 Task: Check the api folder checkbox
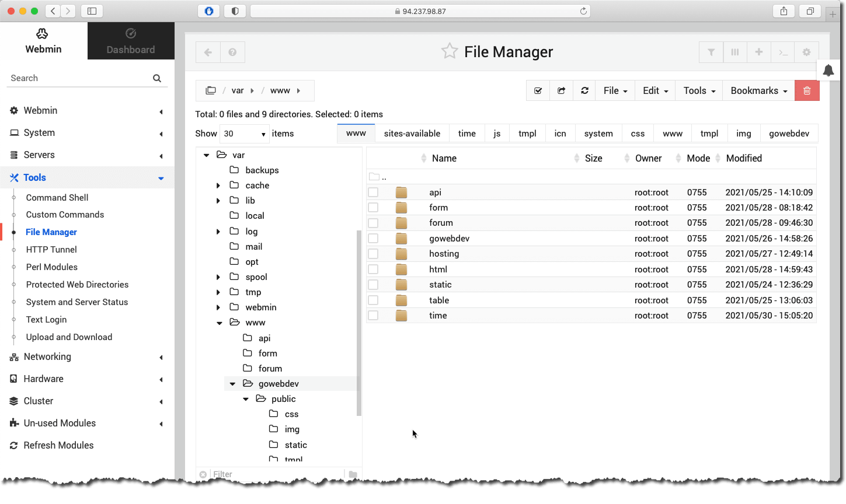tap(373, 192)
